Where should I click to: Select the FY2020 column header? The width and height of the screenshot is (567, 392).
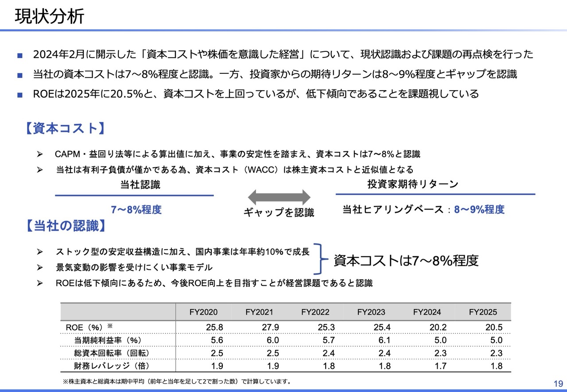(203, 312)
